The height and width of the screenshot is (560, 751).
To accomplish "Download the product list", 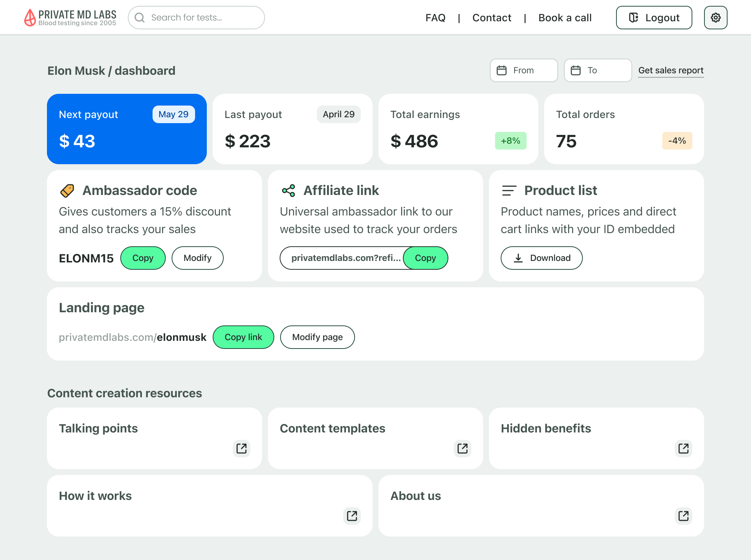I will coord(541,258).
